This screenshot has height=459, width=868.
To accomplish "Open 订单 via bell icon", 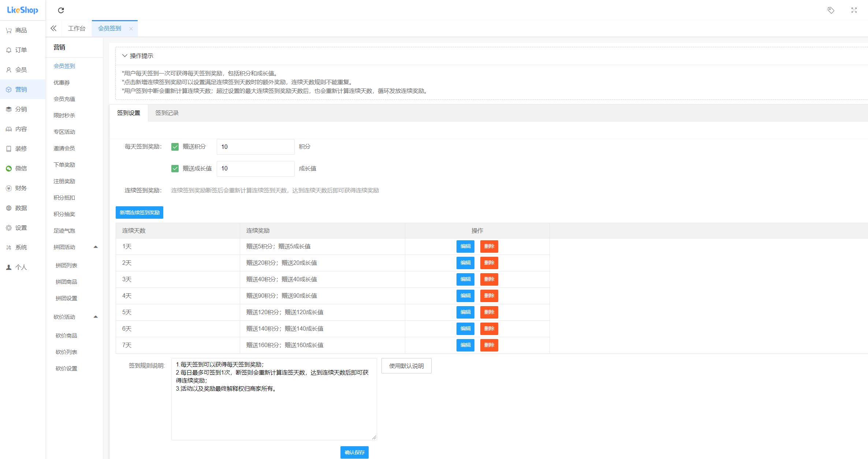I will [x=9, y=50].
